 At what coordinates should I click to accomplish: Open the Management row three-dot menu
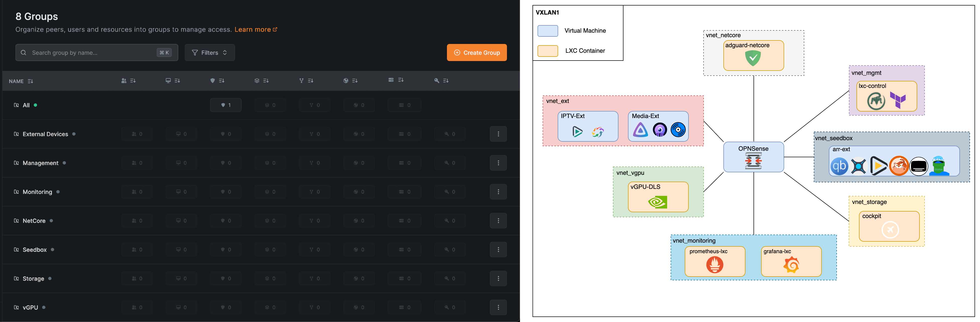(498, 163)
